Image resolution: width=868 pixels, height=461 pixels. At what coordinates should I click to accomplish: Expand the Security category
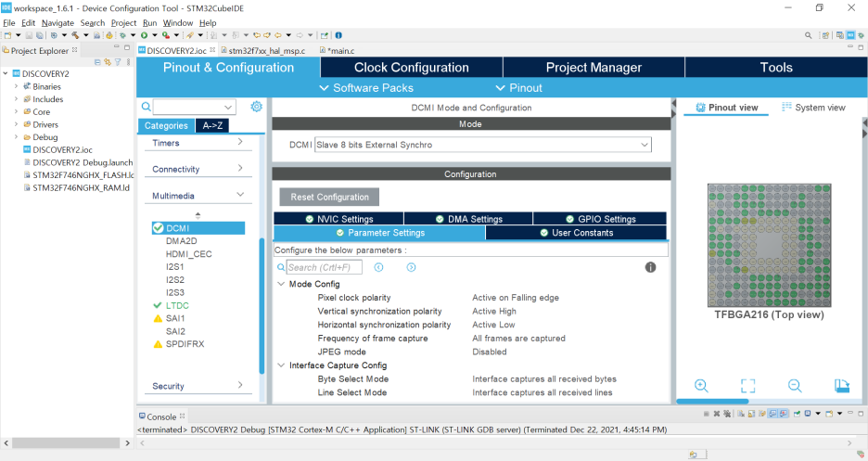coord(240,385)
